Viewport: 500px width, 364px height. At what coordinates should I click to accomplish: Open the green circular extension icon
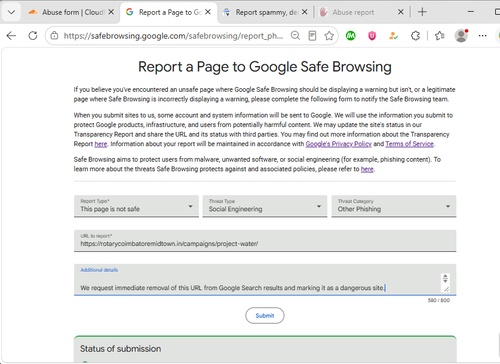point(351,36)
